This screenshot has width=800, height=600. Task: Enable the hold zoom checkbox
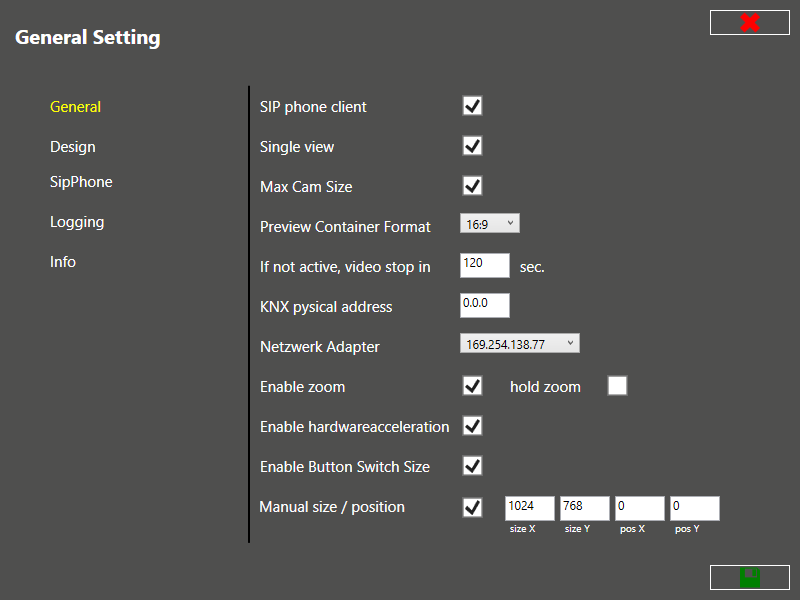point(617,386)
